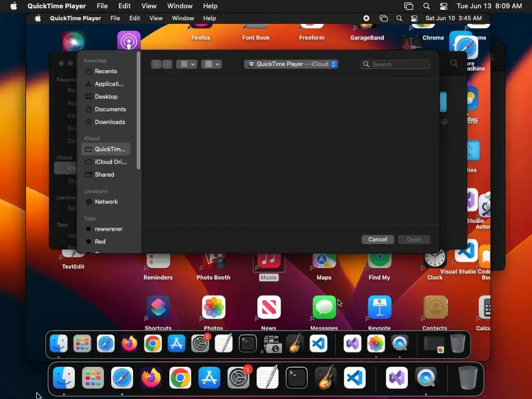Click the dialog sidebar scrollbar

pyautogui.click(x=138, y=110)
